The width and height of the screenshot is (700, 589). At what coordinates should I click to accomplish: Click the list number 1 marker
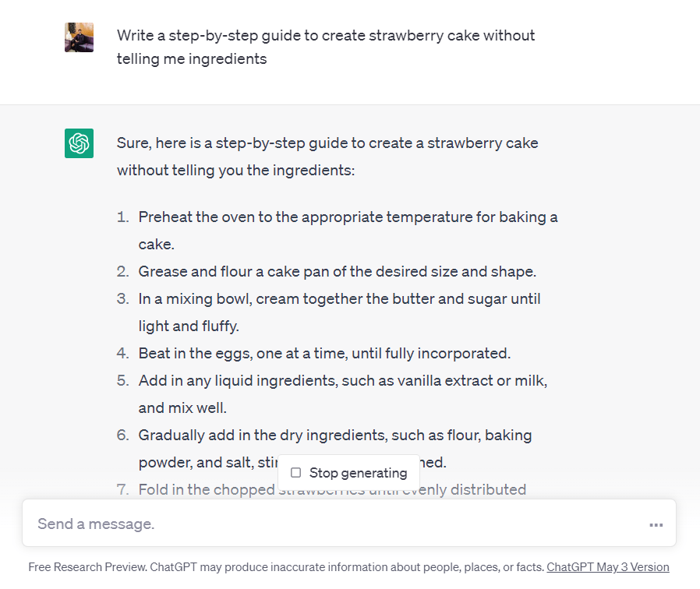pos(122,217)
